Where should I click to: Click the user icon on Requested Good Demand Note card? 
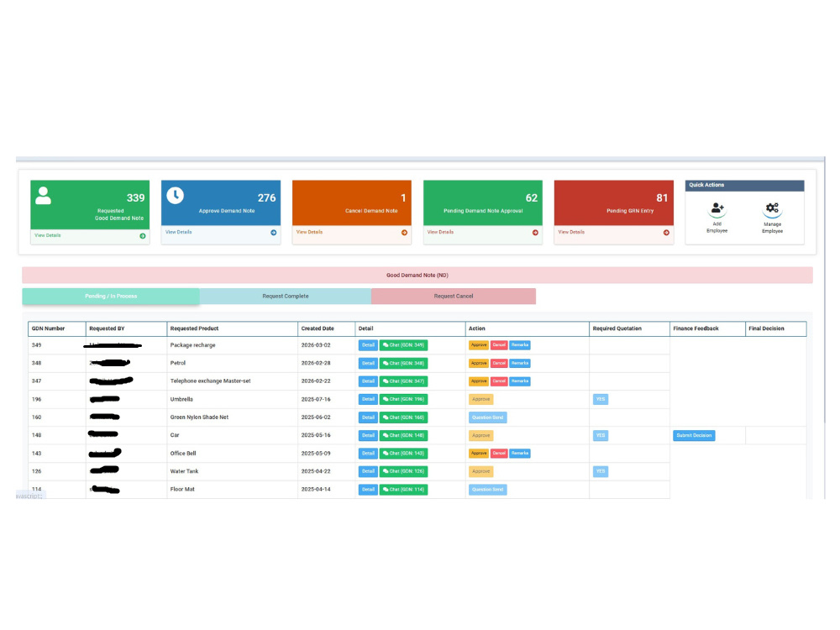(x=44, y=196)
